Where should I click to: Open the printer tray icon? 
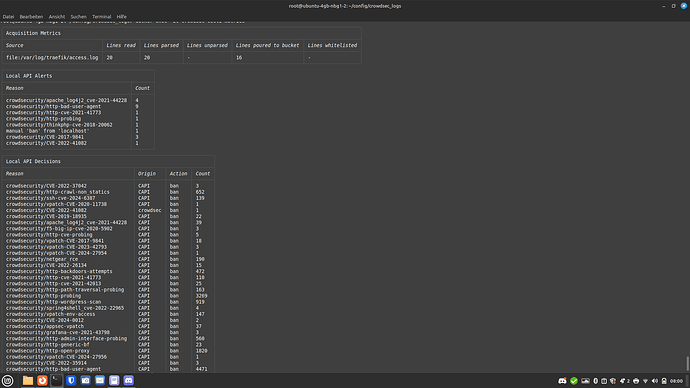pos(636,381)
